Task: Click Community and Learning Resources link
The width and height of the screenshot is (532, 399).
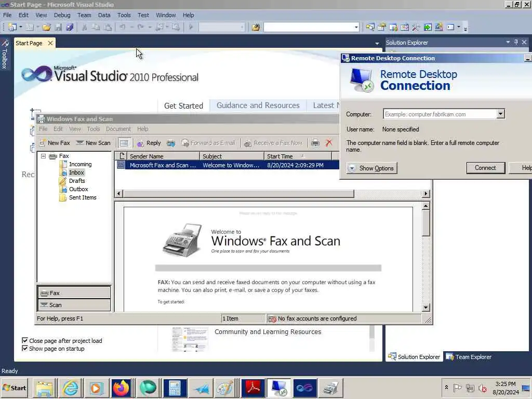Action: tap(268, 332)
